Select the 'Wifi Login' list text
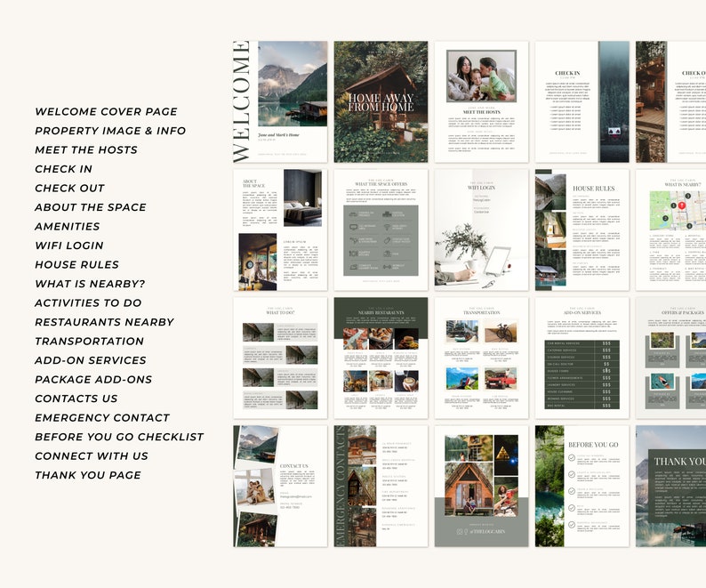The width and height of the screenshot is (706, 588). (x=69, y=246)
